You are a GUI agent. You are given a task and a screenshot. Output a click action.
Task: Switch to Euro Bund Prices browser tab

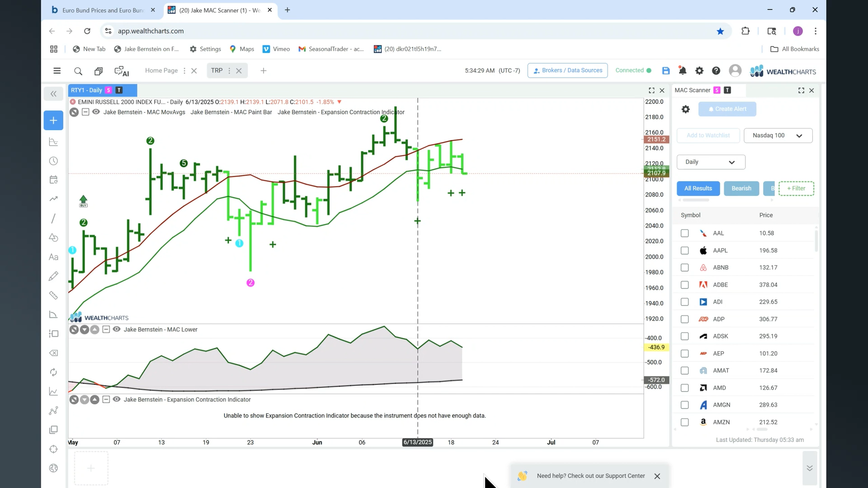(103, 10)
